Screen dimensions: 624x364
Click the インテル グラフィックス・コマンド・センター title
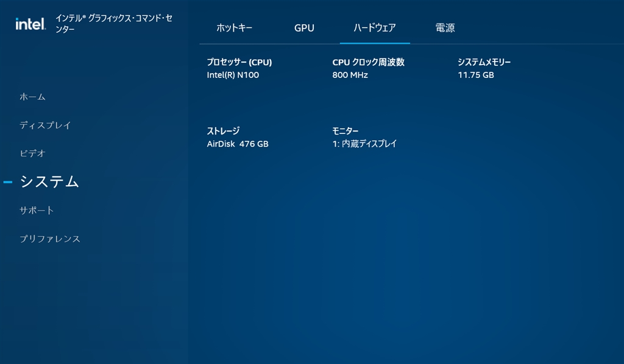click(x=114, y=24)
